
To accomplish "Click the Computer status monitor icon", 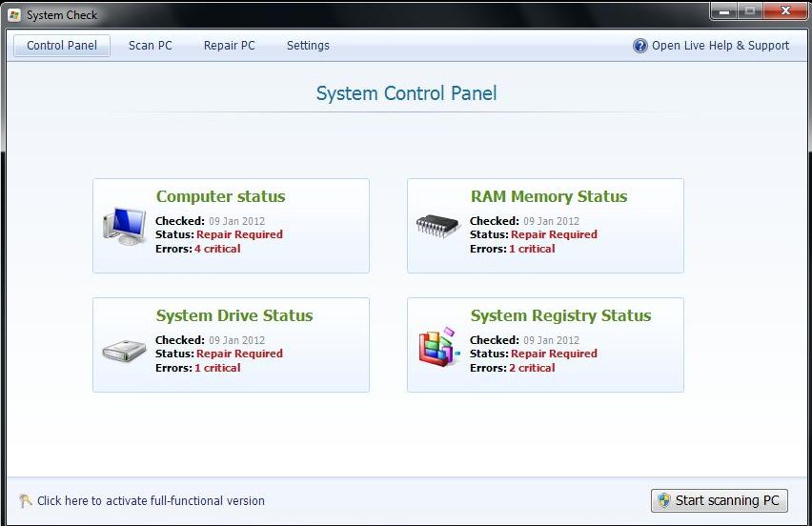I will pyautogui.click(x=124, y=226).
